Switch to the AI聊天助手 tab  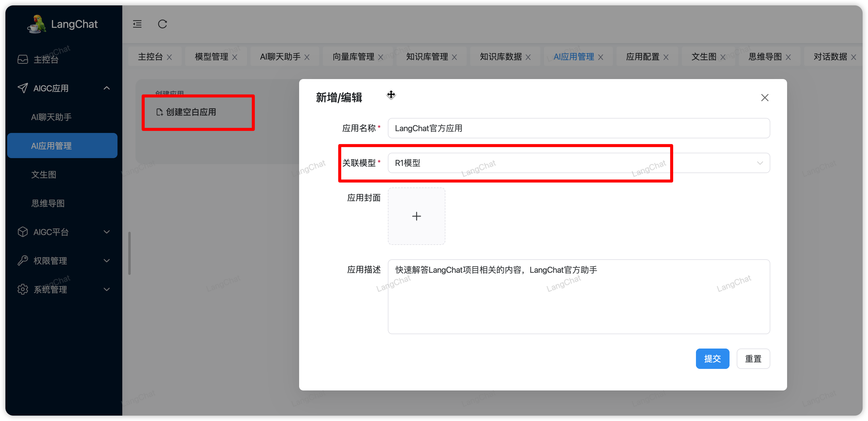[280, 57]
